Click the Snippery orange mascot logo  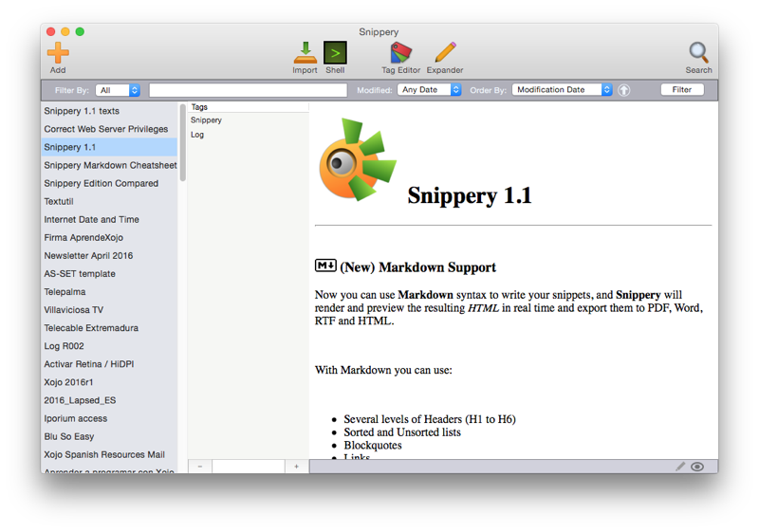358,159
